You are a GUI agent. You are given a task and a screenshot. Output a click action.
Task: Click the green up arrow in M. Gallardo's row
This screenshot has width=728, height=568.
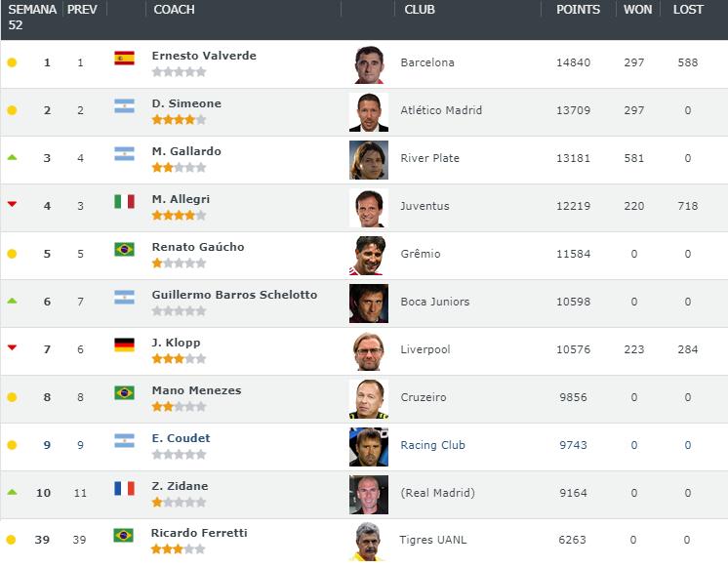pyautogui.click(x=12, y=157)
